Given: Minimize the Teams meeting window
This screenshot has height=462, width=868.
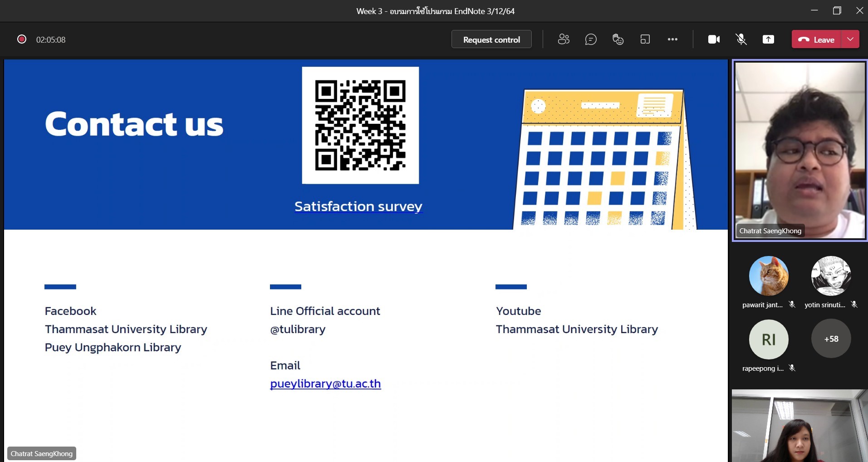Looking at the screenshot, I should (x=814, y=10).
